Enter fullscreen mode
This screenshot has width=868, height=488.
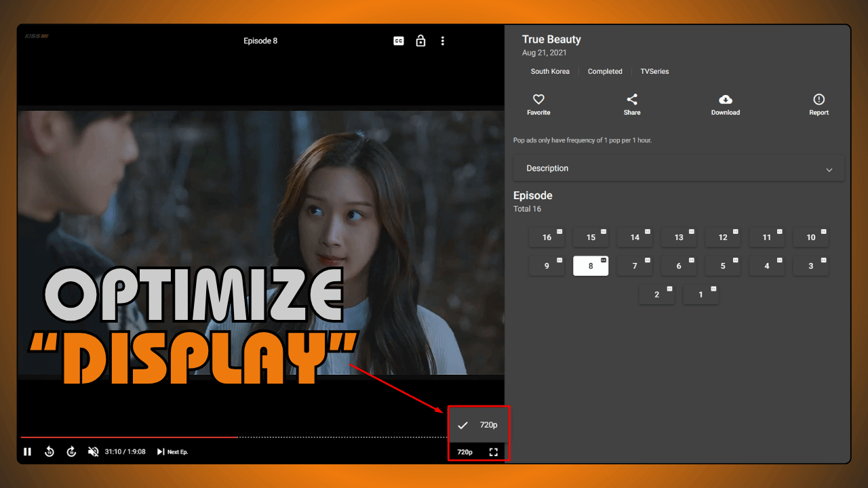[x=493, y=451]
